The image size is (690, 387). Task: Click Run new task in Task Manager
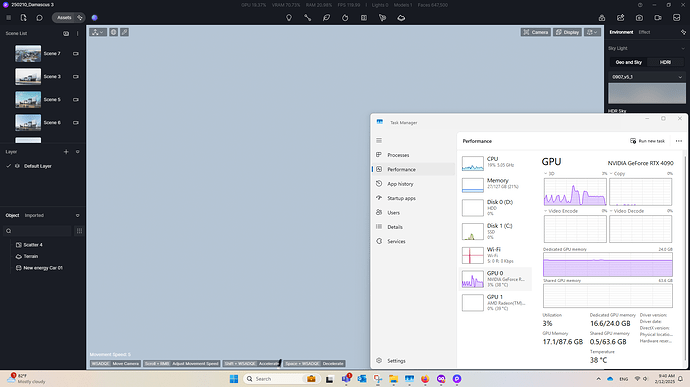647,141
